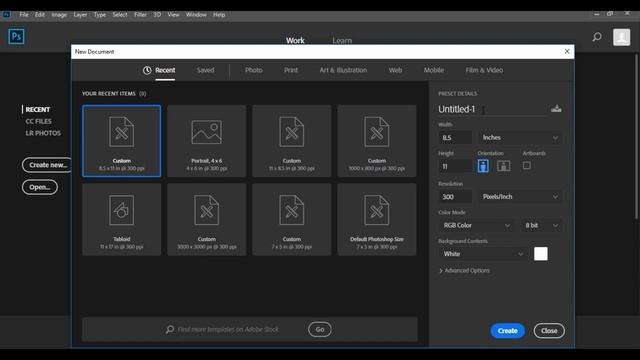Switch to the Recent tab
The height and width of the screenshot is (360, 640).
[165, 70]
